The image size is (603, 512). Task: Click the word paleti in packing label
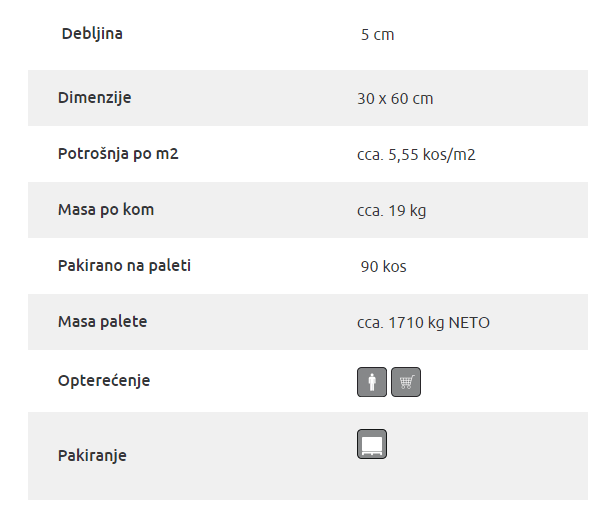click(x=170, y=265)
